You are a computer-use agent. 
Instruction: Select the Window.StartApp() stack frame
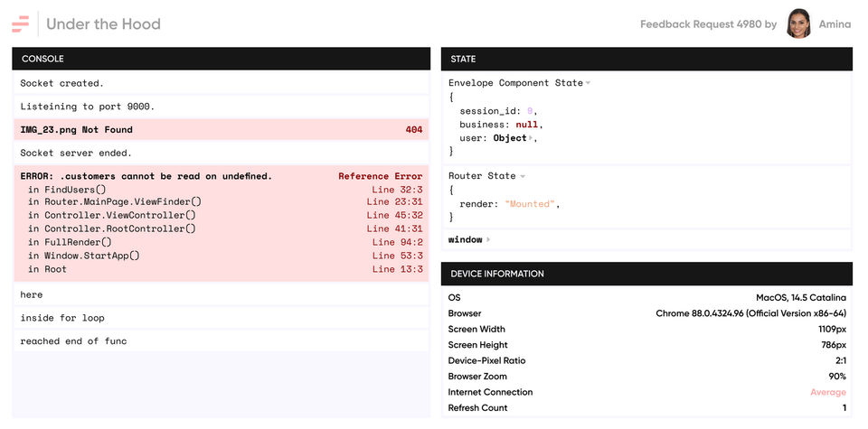pos(83,256)
